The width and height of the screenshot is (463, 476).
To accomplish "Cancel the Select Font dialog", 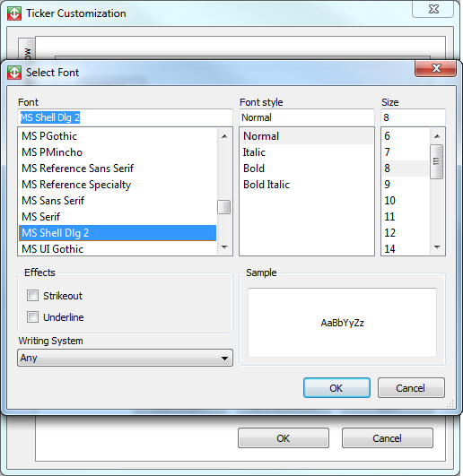I will click(411, 388).
